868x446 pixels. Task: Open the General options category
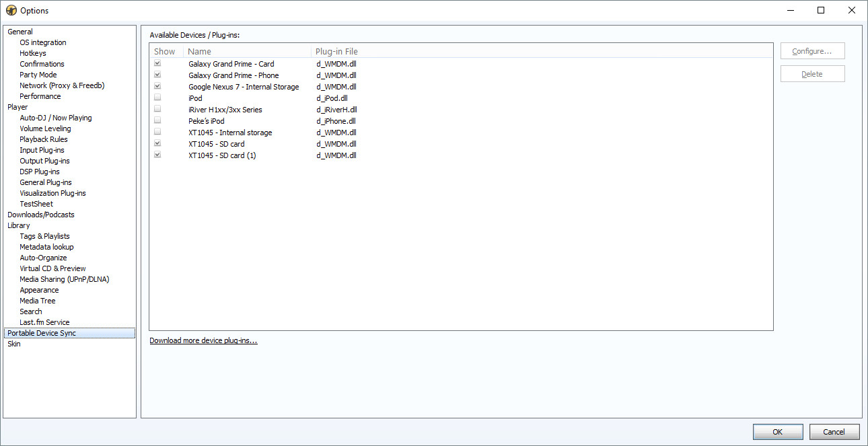(20, 32)
